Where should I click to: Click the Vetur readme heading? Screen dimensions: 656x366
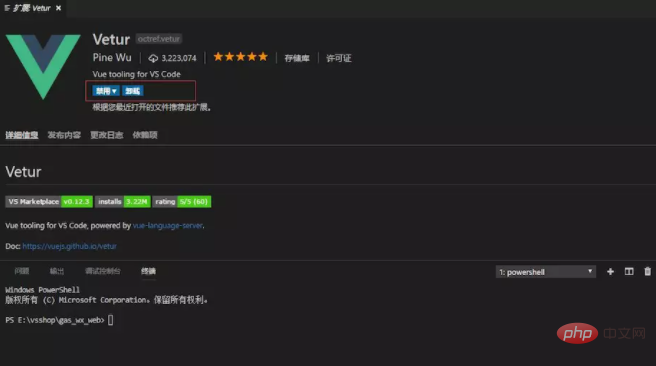[x=23, y=172]
